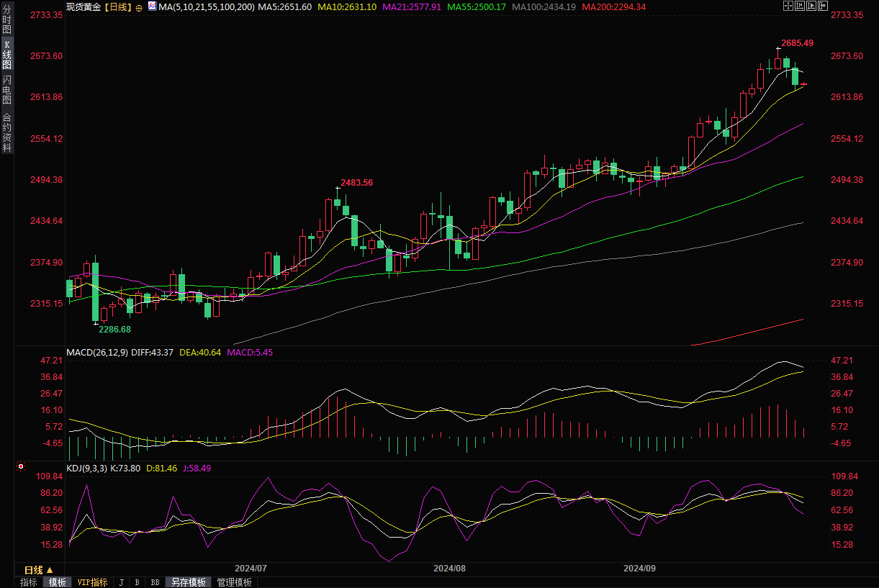Select the K线图 sidebar tab
The width and height of the screenshot is (879, 588).
(6, 55)
